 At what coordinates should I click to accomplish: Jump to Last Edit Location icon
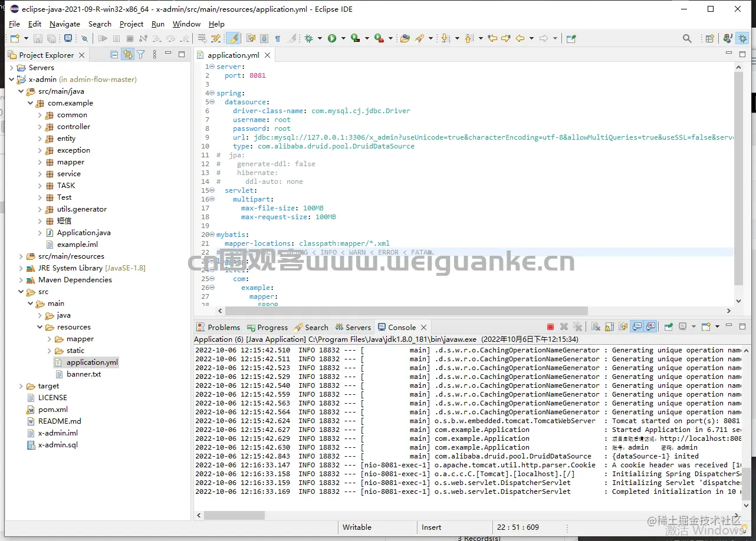(x=492, y=38)
